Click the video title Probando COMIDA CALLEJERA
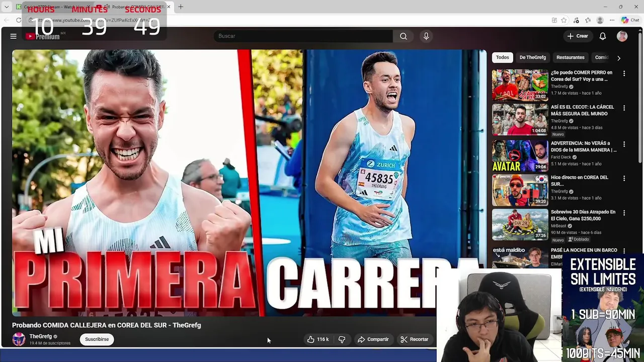The height and width of the screenshot is (362, 644). [107, 325]
